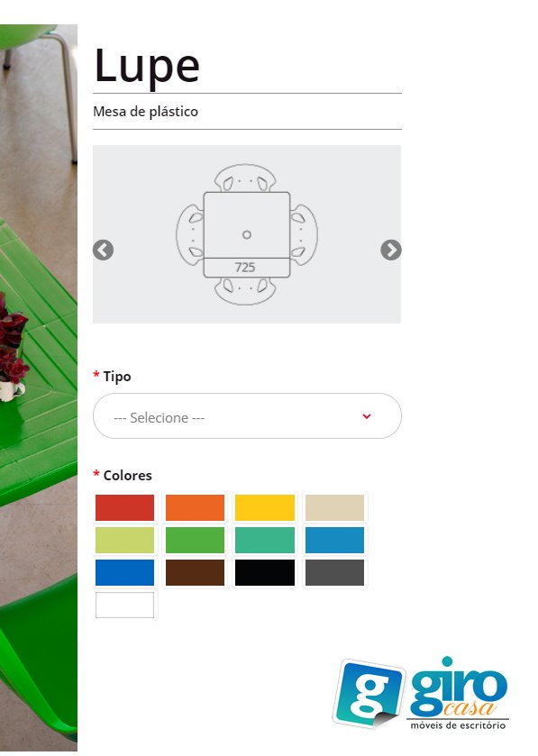
Task: Choose the orange color swatch
Action: click(x=195, y=507)
